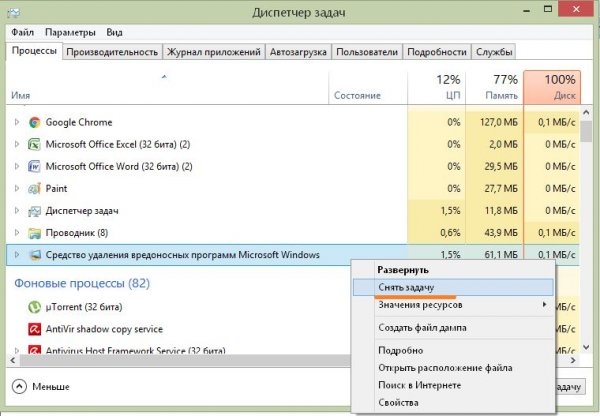600x416 pixels.
Task: Expand Microsoft Office Word process group
Action: coord(16,166)
